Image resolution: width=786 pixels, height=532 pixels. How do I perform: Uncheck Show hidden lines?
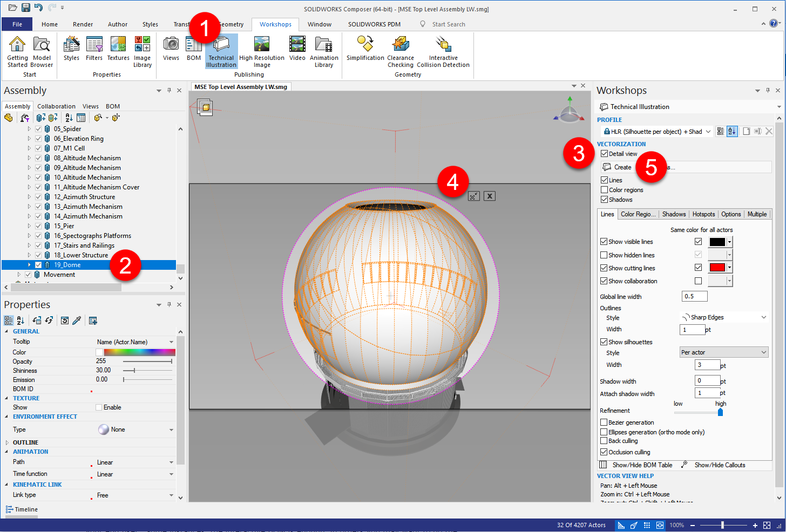(603, 254)
